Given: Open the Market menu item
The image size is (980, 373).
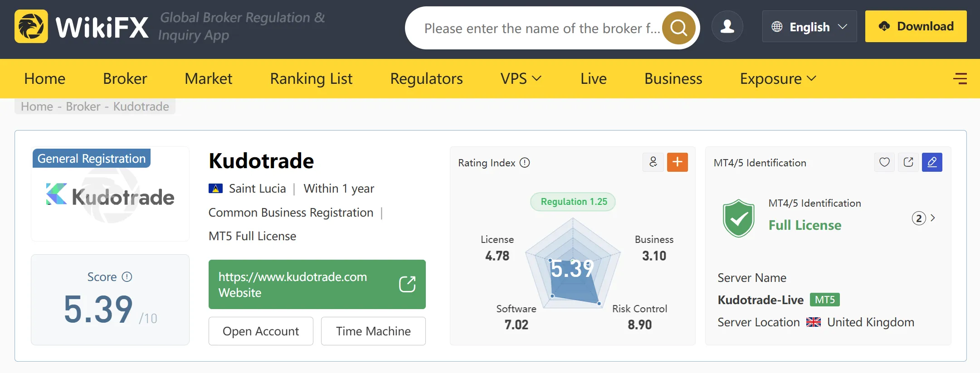Looking at the screenshot, I should (x=209, y=79).
